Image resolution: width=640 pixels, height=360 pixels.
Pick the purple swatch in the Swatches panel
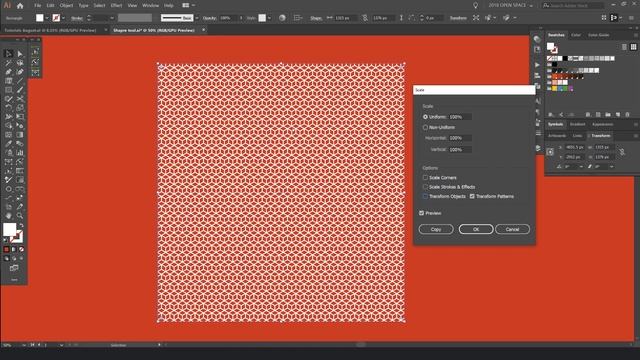tap(571, 88)
